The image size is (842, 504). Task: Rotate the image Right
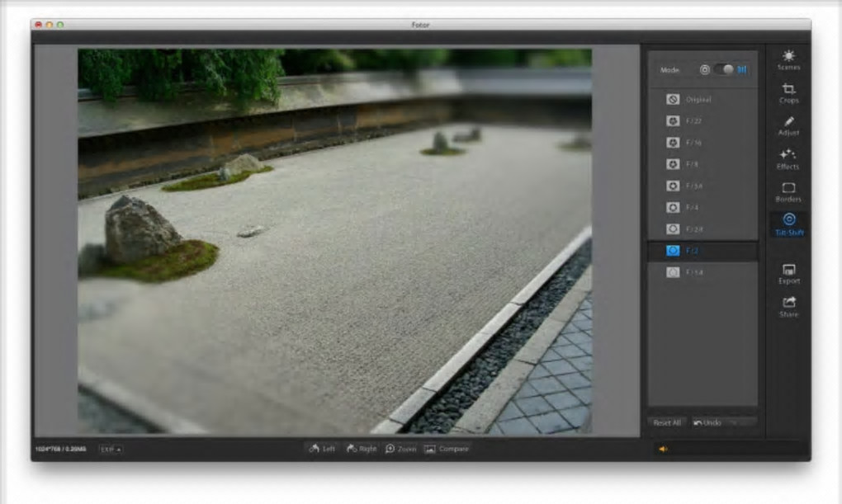362,449
